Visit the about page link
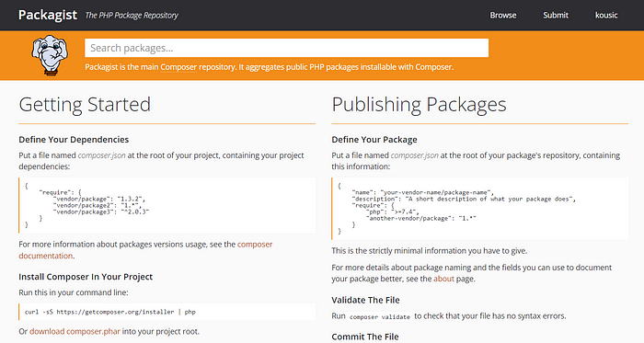This screenshot has height=343, width=644. (x=443, y=279)
